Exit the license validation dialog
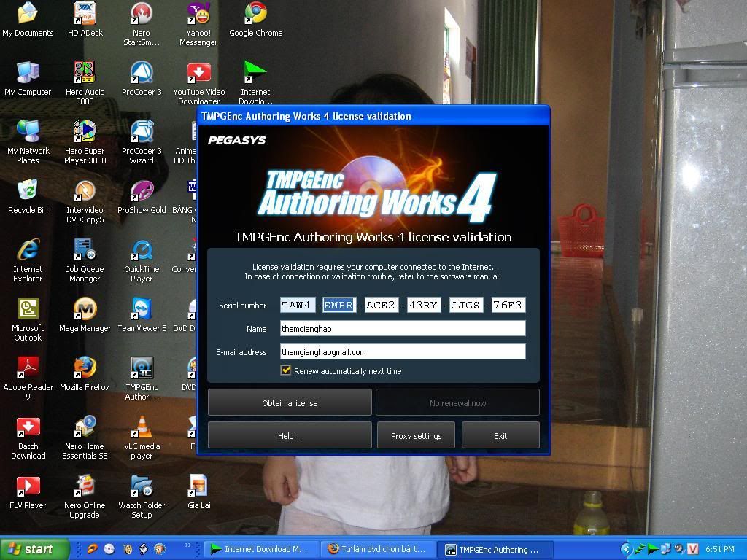747x560 pixels. point(500,436)
